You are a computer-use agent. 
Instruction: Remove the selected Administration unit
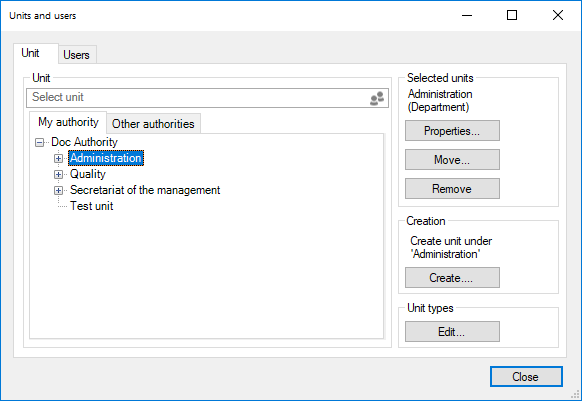point(452,189)
